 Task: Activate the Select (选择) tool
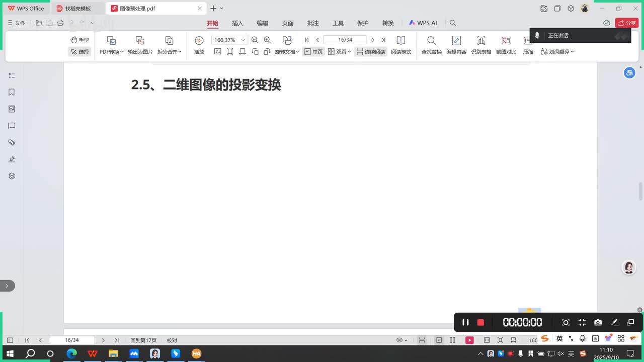[79, 52]
